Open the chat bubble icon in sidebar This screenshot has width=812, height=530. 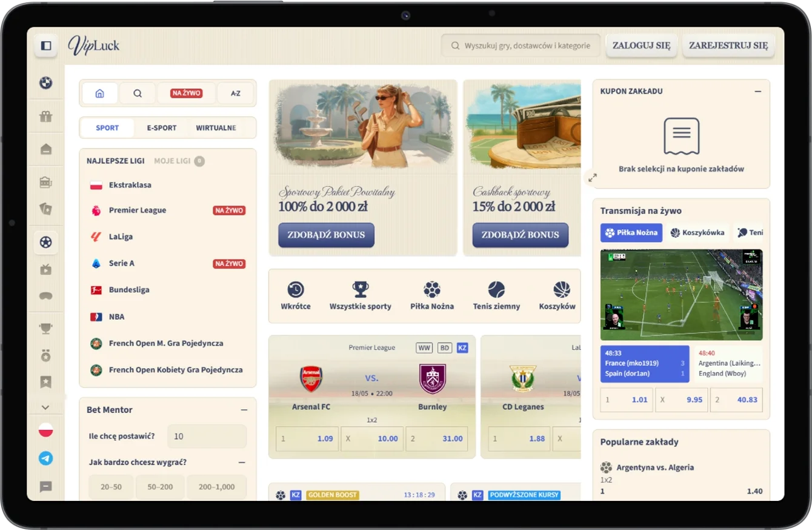46,486
